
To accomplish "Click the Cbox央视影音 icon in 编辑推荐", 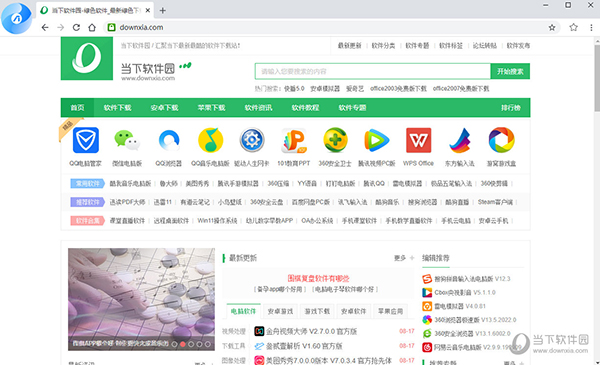I will [x=427, y=293].
